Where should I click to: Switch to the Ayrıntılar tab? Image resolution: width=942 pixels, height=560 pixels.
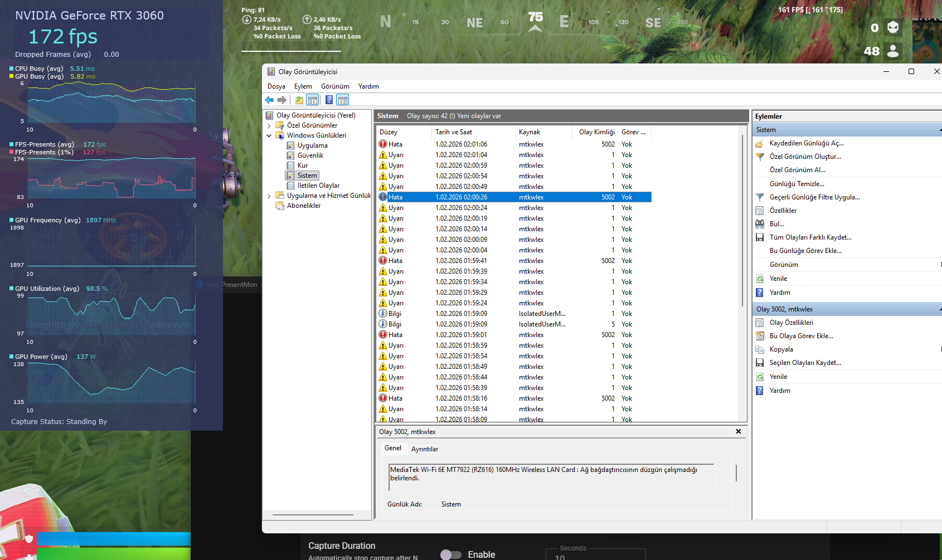pos(425,449)
